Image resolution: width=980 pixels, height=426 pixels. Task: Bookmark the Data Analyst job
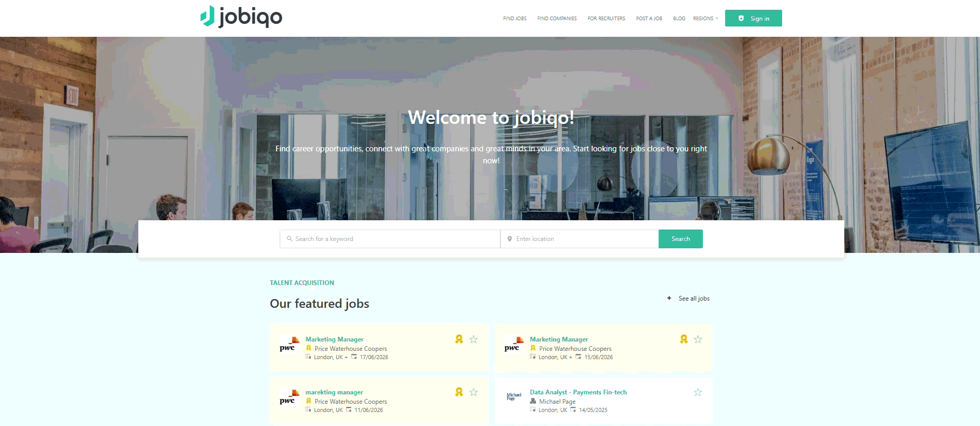tap(698, 392)
